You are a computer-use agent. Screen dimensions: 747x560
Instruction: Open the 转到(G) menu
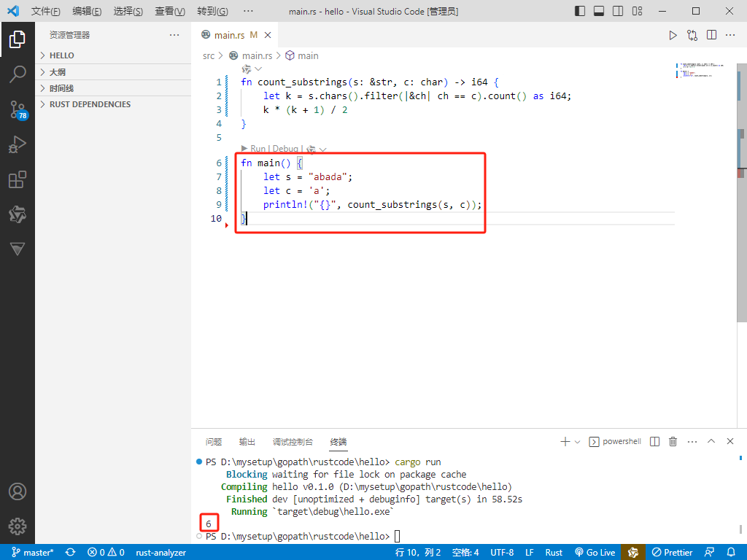[x=212, y=12]
